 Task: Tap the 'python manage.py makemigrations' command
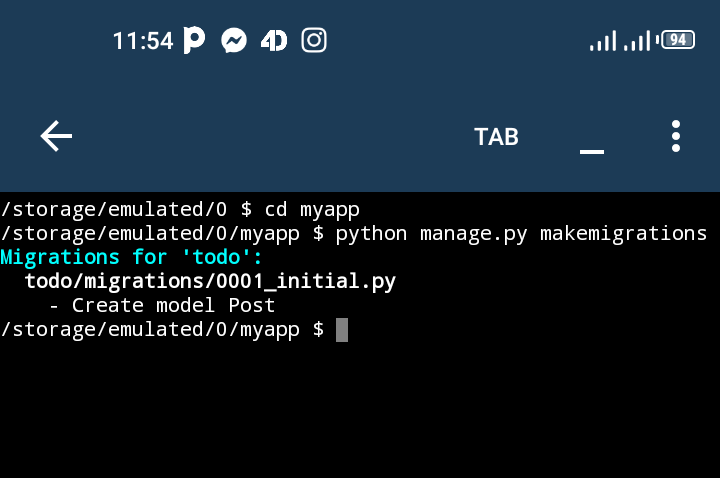coord(521,234)
